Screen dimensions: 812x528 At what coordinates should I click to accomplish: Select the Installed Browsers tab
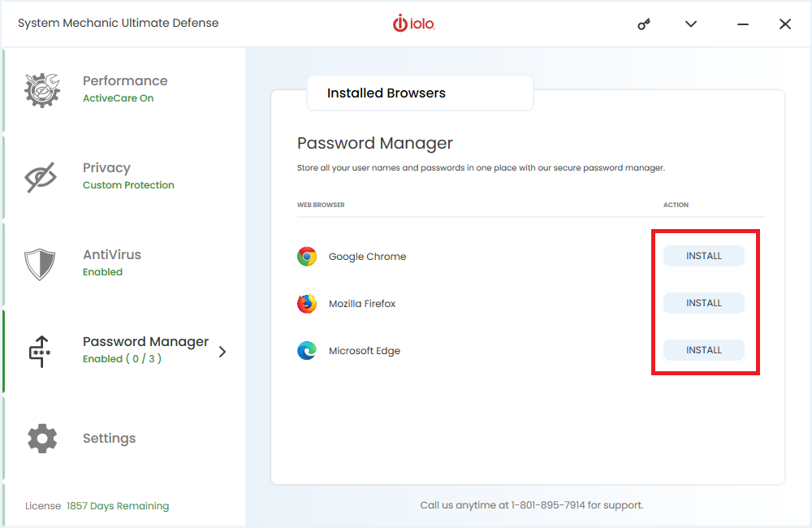(x=420, y=93)
